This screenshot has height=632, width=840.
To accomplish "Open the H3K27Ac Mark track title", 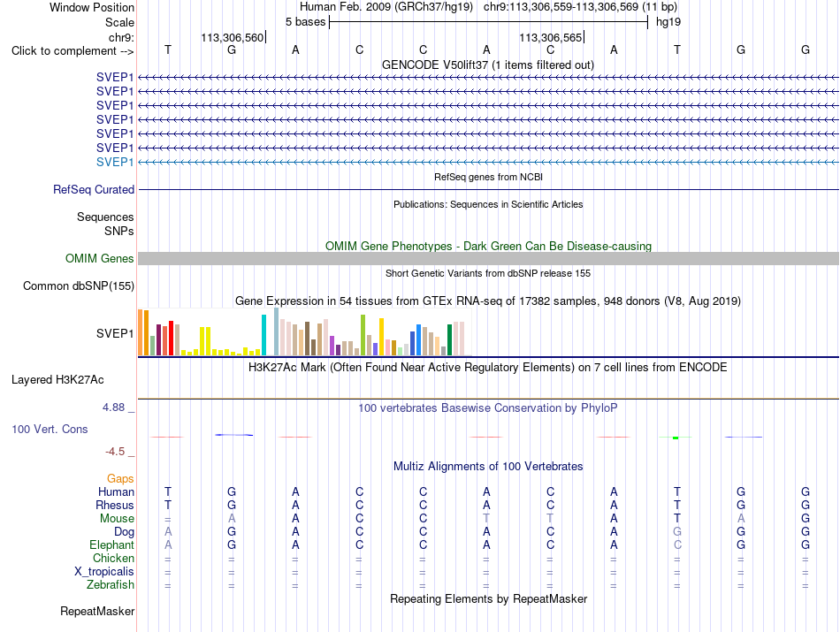I will pyautogui.click(x=487, y=368).
